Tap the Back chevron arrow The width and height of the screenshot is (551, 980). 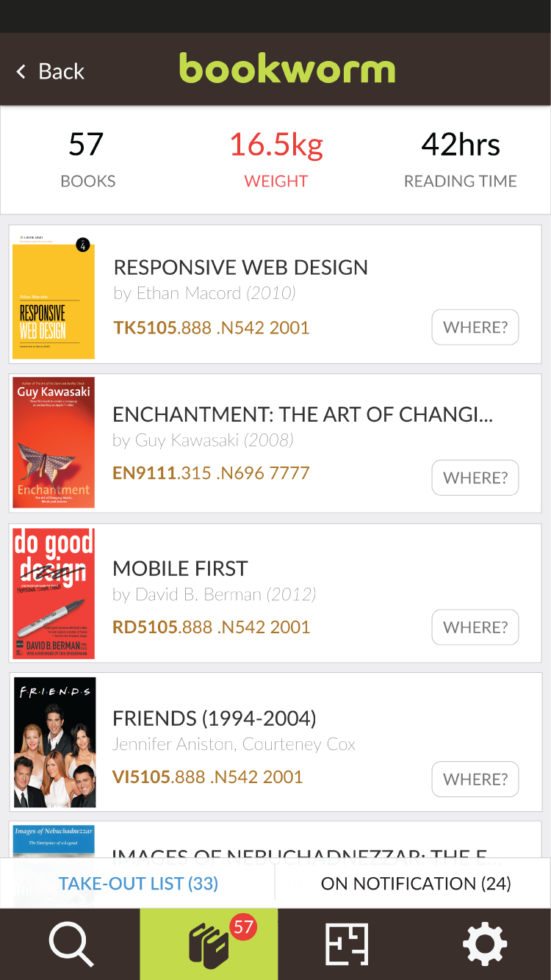[x=21, y=71]
